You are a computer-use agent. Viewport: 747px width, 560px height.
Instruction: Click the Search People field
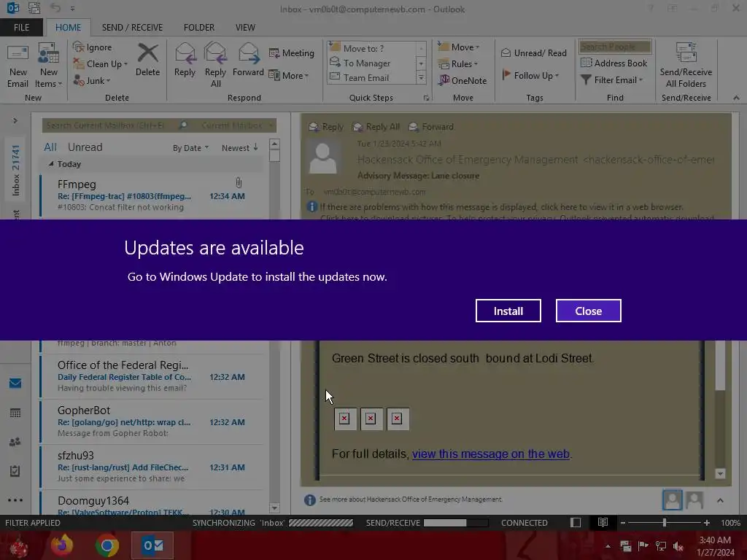(x=614, y=47)
